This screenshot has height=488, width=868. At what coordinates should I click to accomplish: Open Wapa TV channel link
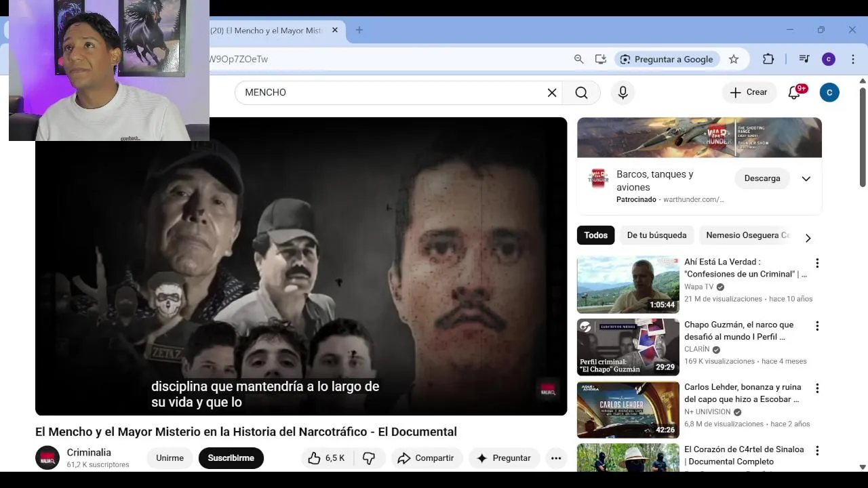[x=699, y=287]
